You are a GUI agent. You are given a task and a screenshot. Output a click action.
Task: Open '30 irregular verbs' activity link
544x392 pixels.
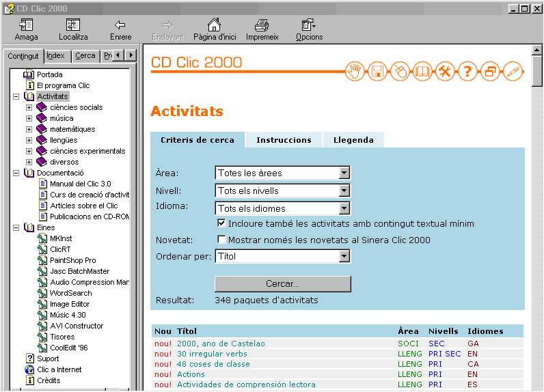(x=212, y=354)
